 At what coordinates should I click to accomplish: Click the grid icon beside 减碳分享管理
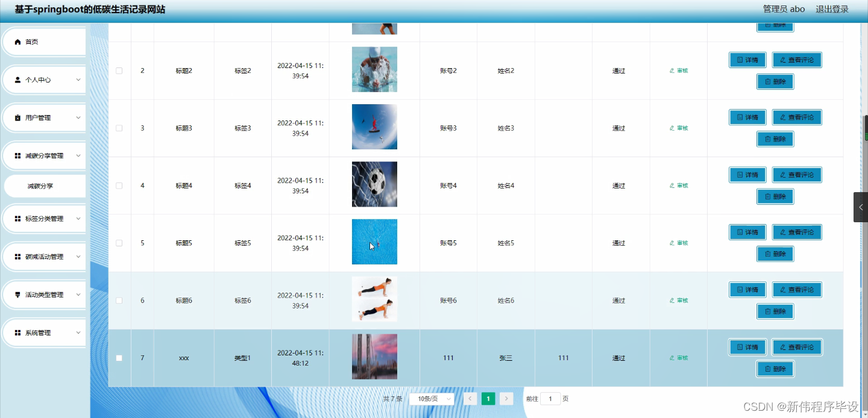[17, 156]
